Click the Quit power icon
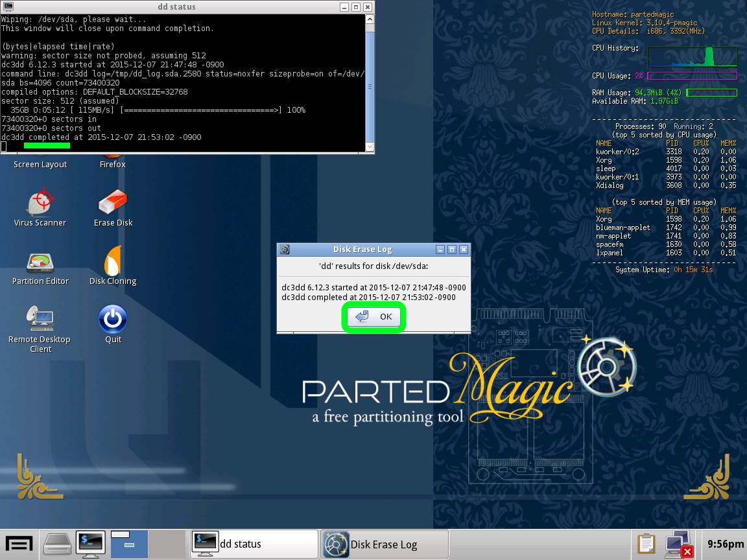 (x=113, y=324)
